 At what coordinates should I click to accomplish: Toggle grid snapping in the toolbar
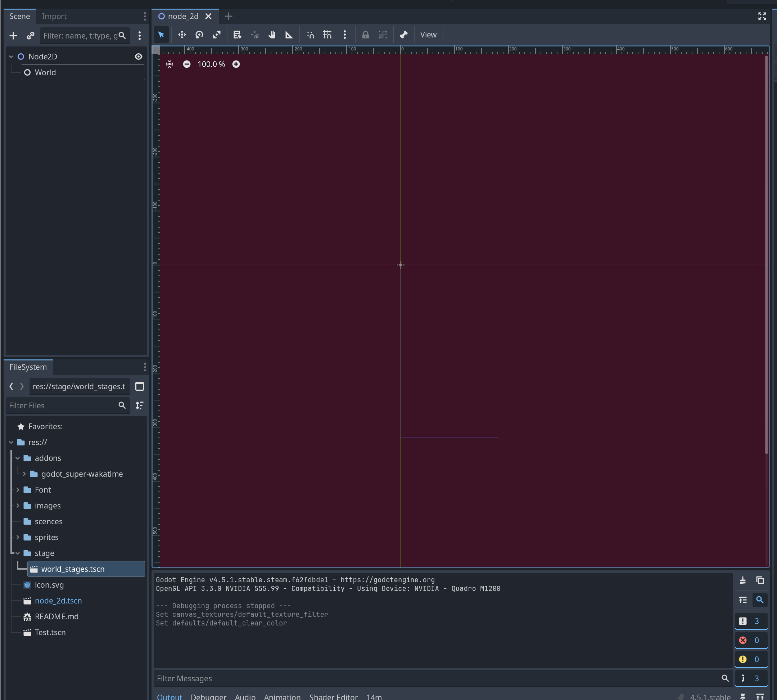click(x=327, y=35)
